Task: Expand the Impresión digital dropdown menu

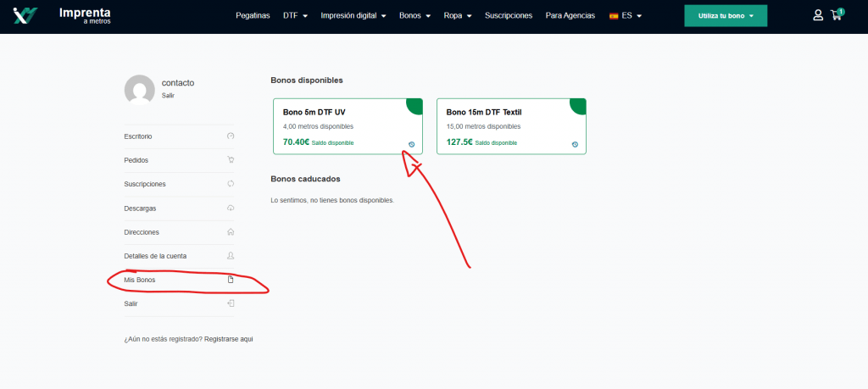Action: [x=353, y=15]
